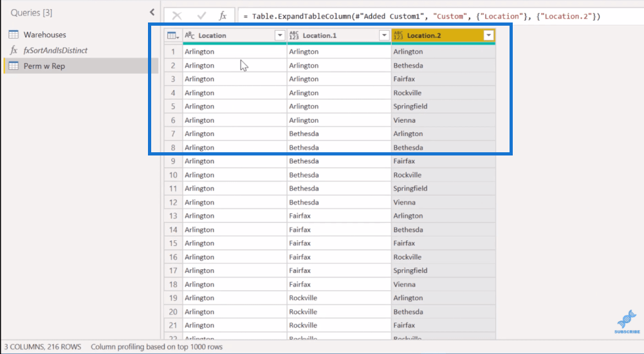
Task: Click Fairfax in Location.2 row 3
Action: click(404, 79)
